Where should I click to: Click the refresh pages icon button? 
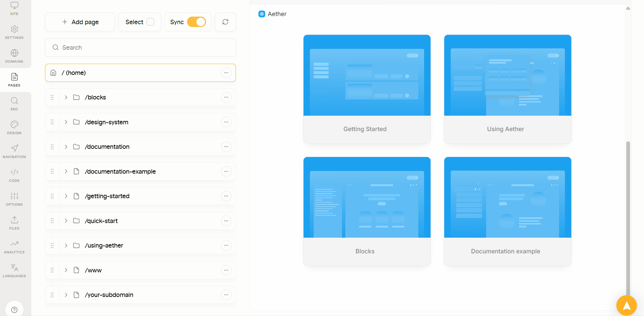tap(225, 22)
